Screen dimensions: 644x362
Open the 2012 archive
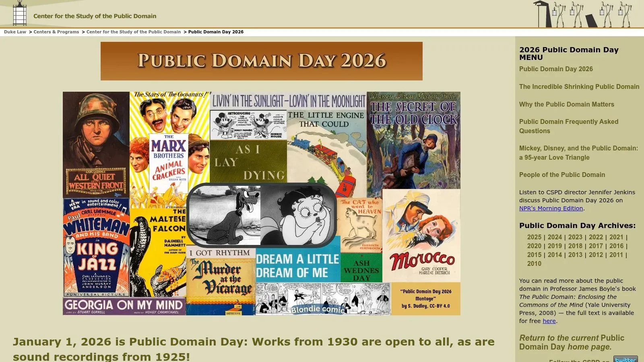pos(596,255)
